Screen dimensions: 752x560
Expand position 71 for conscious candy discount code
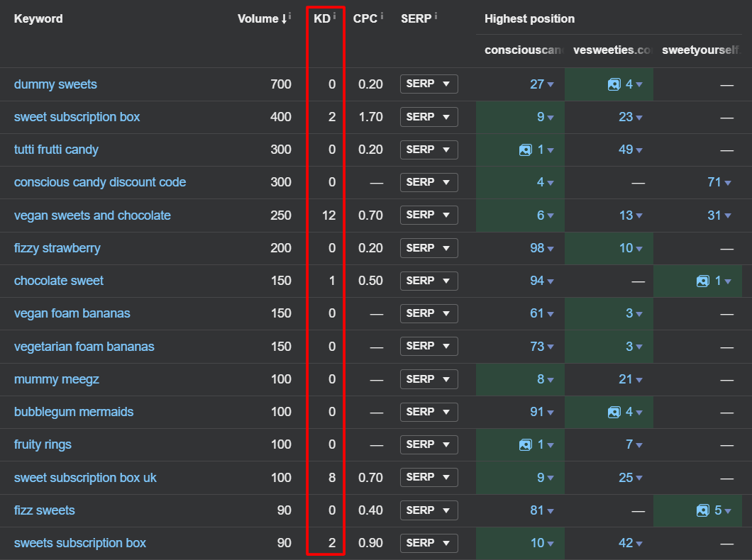click(x=719, y=182)
